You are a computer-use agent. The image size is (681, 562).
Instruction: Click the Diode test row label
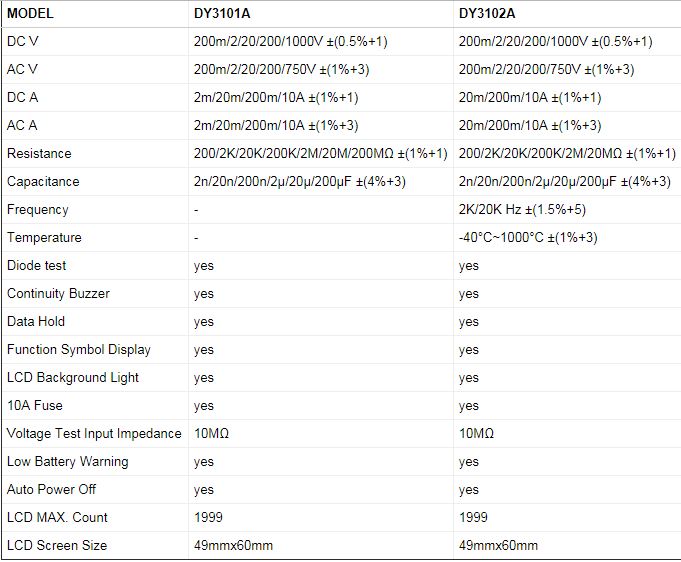[37, 266]
